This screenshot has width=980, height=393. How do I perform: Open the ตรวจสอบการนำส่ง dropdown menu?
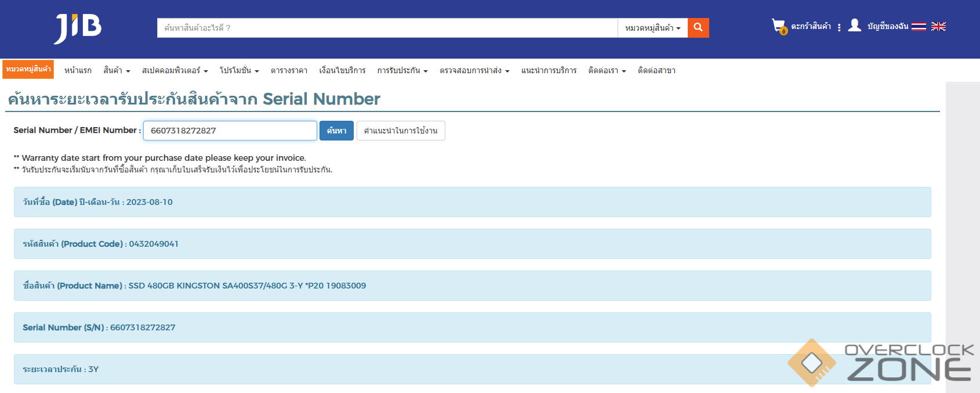tap(474, 70)
